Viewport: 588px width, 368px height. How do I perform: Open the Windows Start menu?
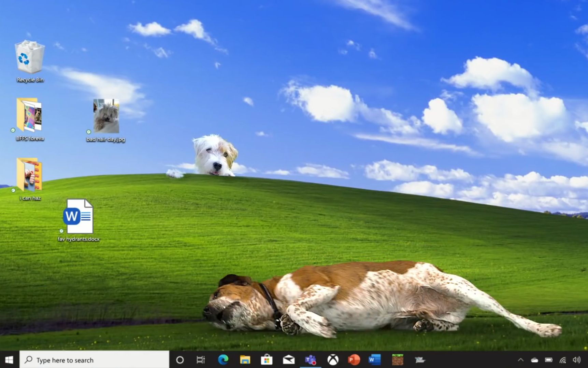click(x=9, y=360)
